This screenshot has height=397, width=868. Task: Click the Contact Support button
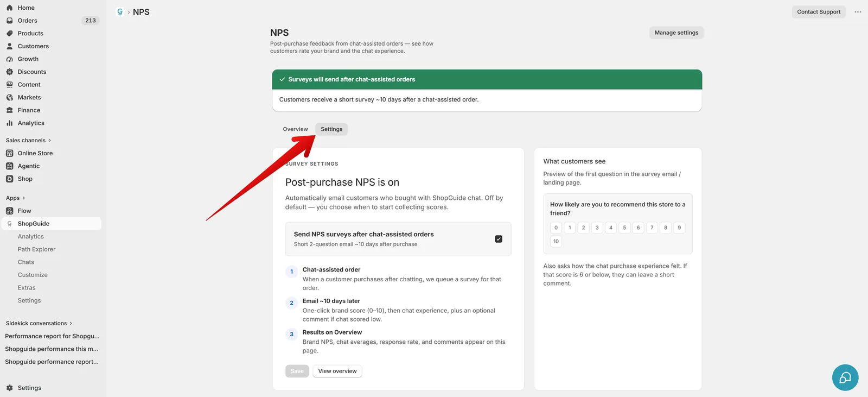[819, 12]
